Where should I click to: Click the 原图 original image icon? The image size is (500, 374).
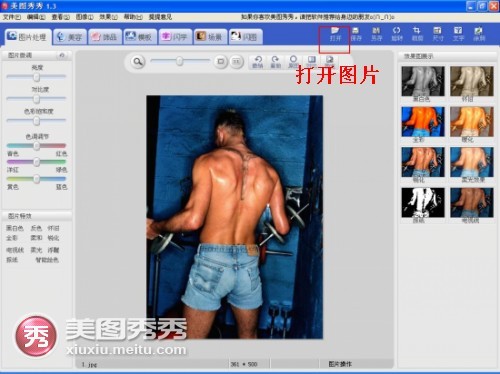293,62
